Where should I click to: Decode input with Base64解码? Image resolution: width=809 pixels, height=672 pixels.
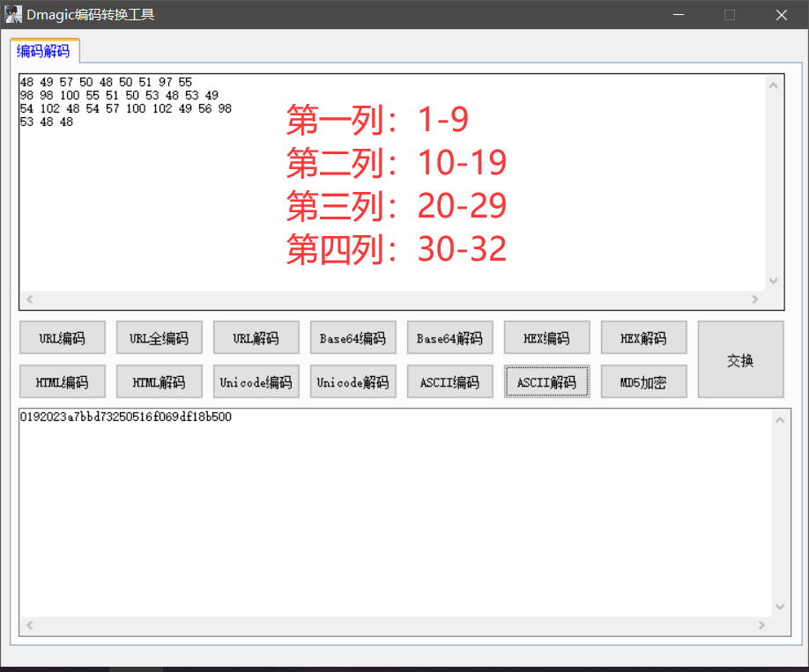click(450, 338)
